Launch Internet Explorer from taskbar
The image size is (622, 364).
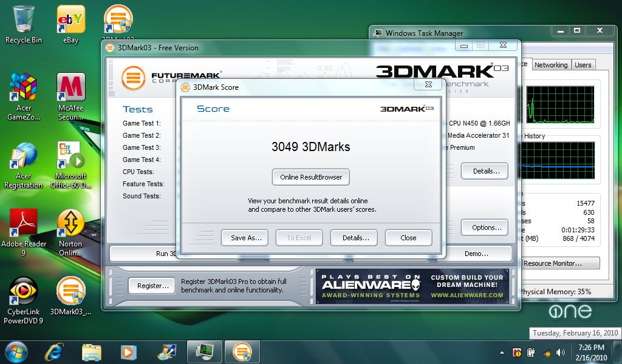tap(53, 352)
